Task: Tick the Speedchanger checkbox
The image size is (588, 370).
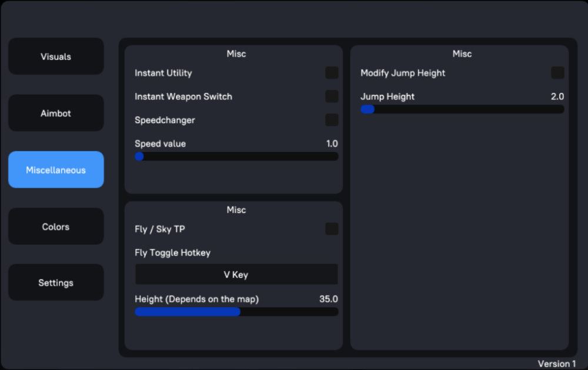Action: click(x=332, y=120)
